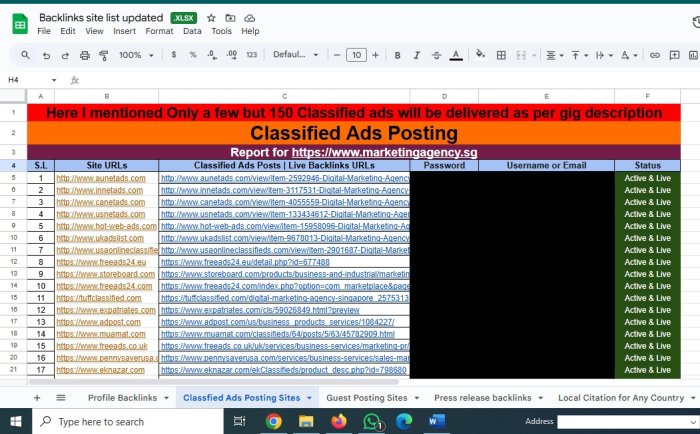Open the expatriates.com site link
Viewport: 700px width, 434px height.
106,310
